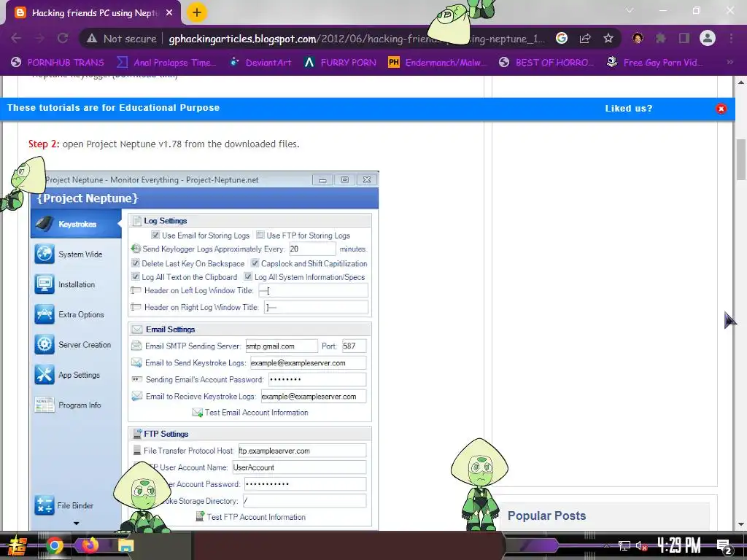Bookmark this page with the star
Image resolution: width=747 pixels, height=560 pixels.
[608, 38]
